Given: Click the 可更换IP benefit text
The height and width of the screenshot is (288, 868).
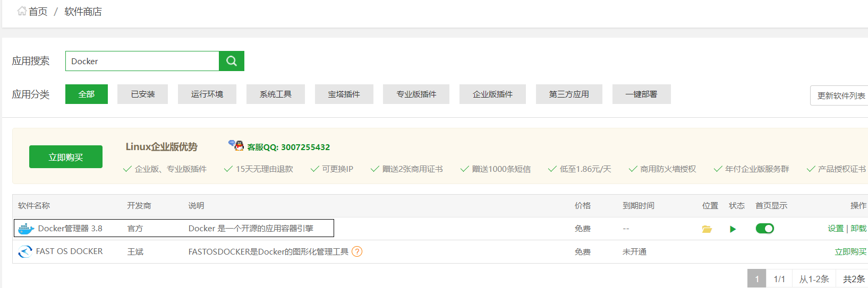Looking at the screenshot, I should (338, 169).
